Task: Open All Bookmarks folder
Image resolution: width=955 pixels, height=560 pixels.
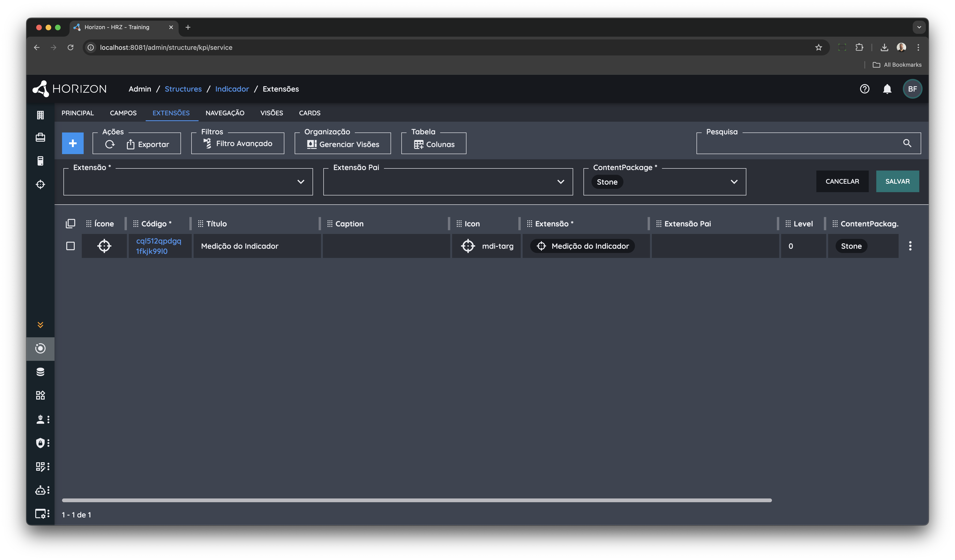Action: (897, 65)
